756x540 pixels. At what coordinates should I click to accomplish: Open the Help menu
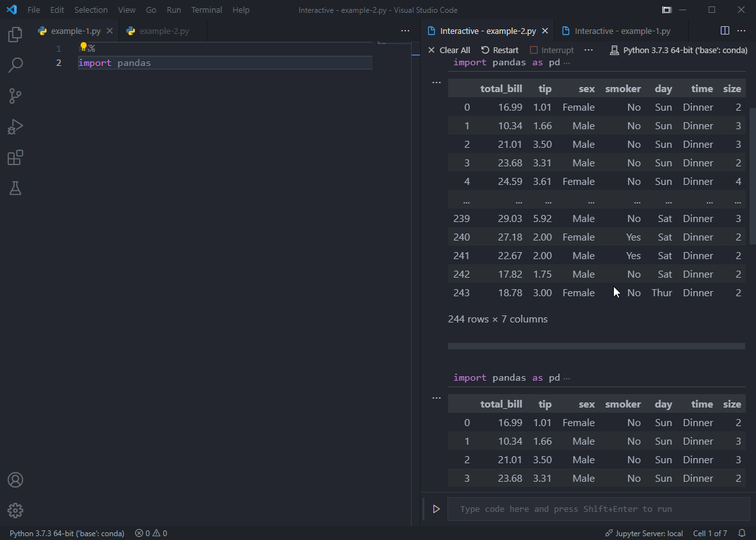pyautogui.click(x=241, y=10)
